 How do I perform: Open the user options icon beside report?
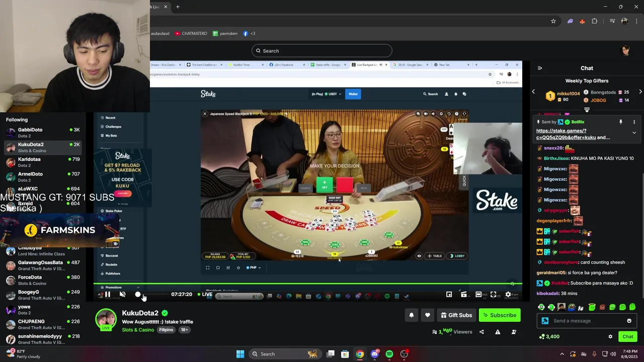[x=514, y=332]
